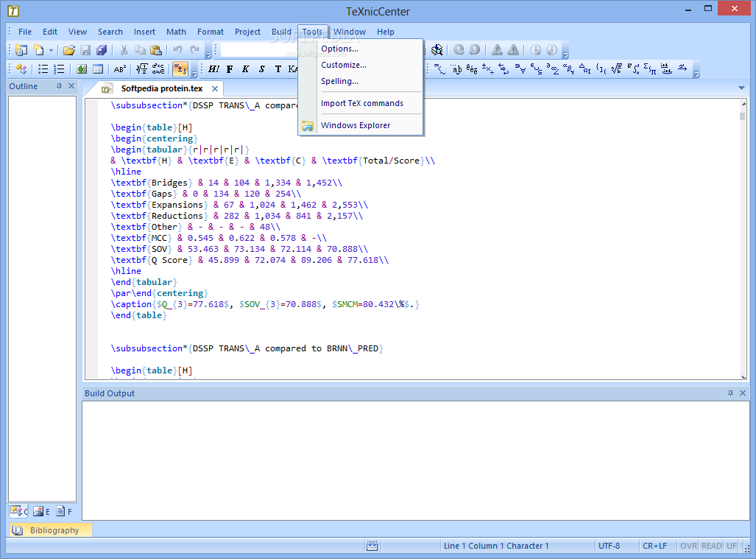Switch to the environments E tab
The height and width of the screenshot is (559, 756).
coord(41,511)
